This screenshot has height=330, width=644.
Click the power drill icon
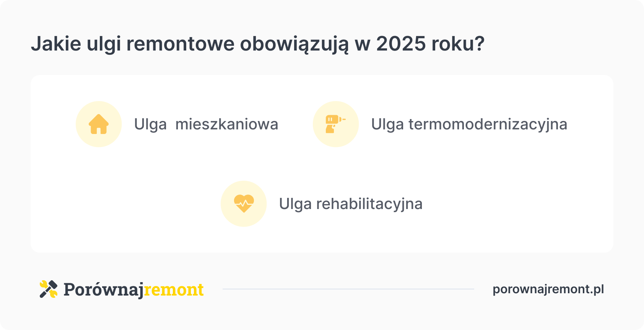335,124
